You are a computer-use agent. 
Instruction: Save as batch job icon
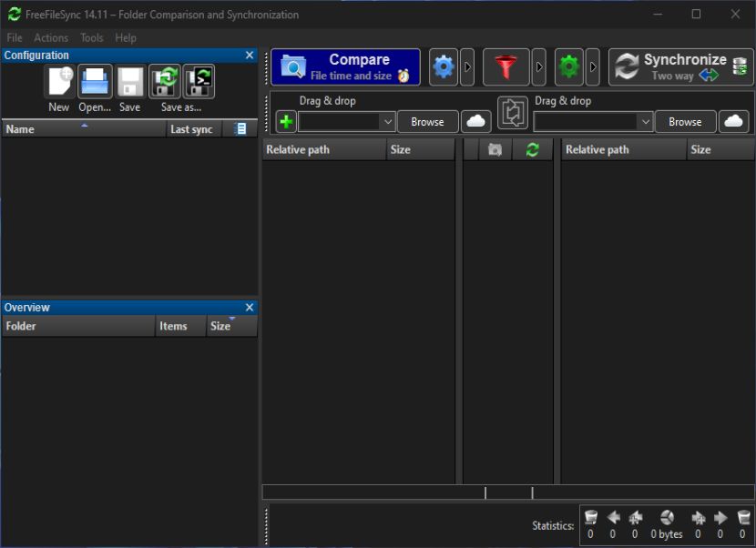tap(199, 81)
